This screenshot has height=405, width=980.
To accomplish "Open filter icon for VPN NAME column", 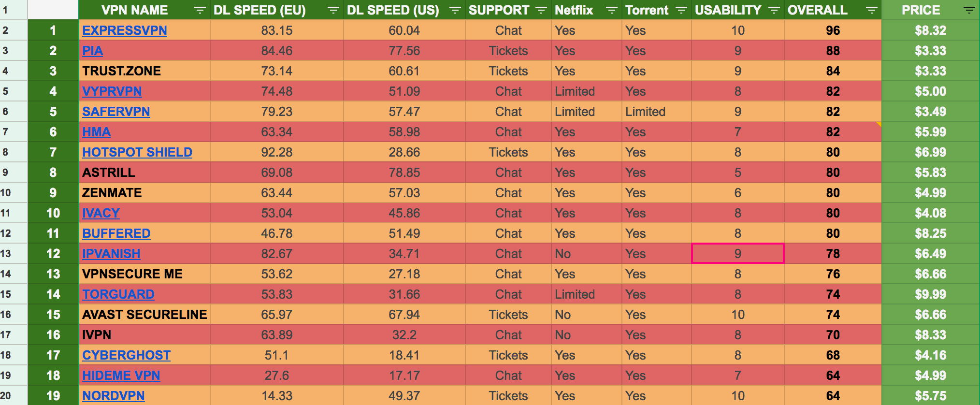I will (200, 10).
